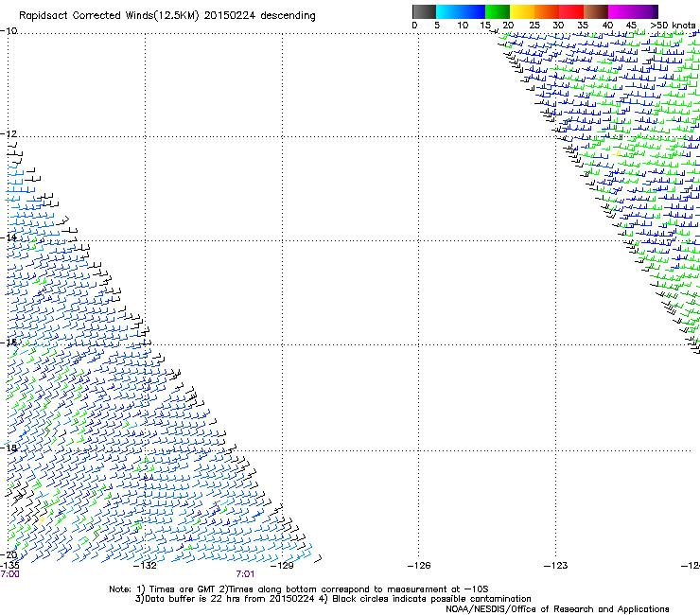This screenshot has width=700, height=615.
Task: Click the yellow 20-25 knots legend swatch
Action: pyautogui.click(x=522, y=11)
